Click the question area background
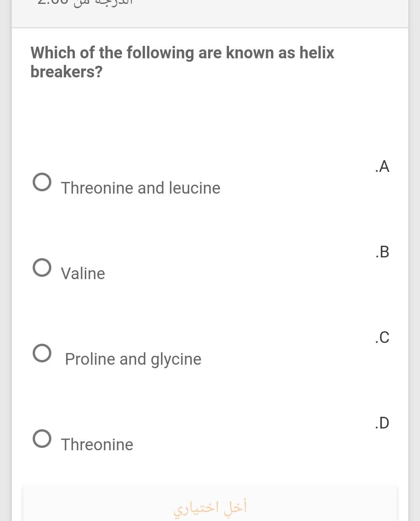The height and width of the screenshot is (521, 420). 210,117
